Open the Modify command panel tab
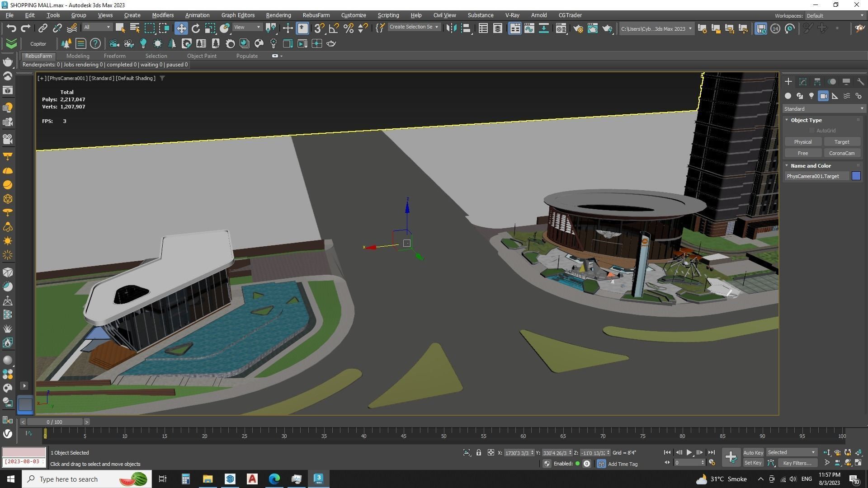The height and width of the screenshot is (488, 868). pos(803,82)
